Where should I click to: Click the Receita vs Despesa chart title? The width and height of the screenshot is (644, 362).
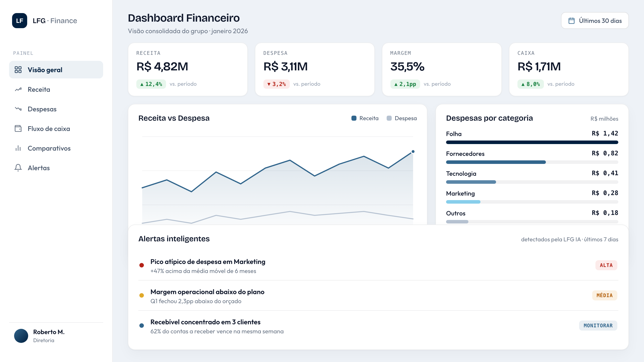(174, 118)
